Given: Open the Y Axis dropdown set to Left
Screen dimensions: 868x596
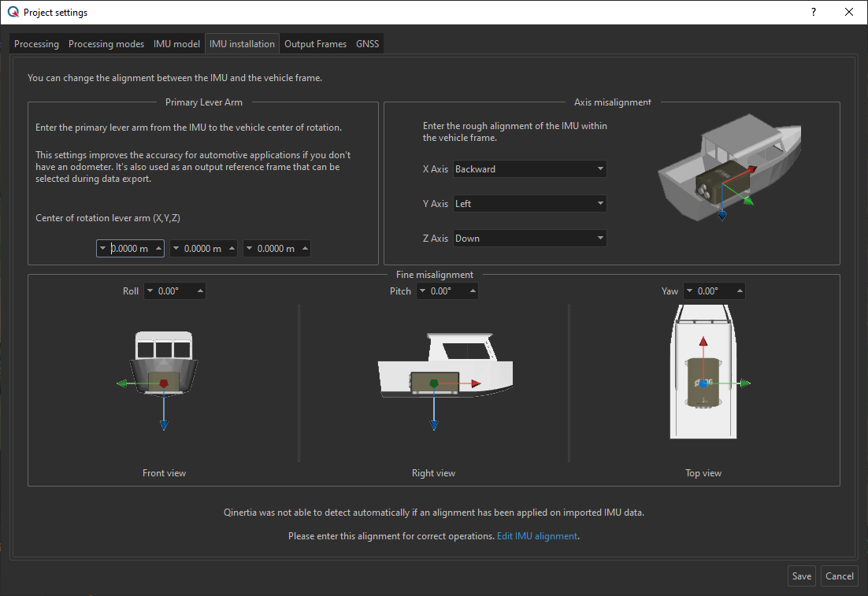Looking at the screenshot, I should [530, 204].
